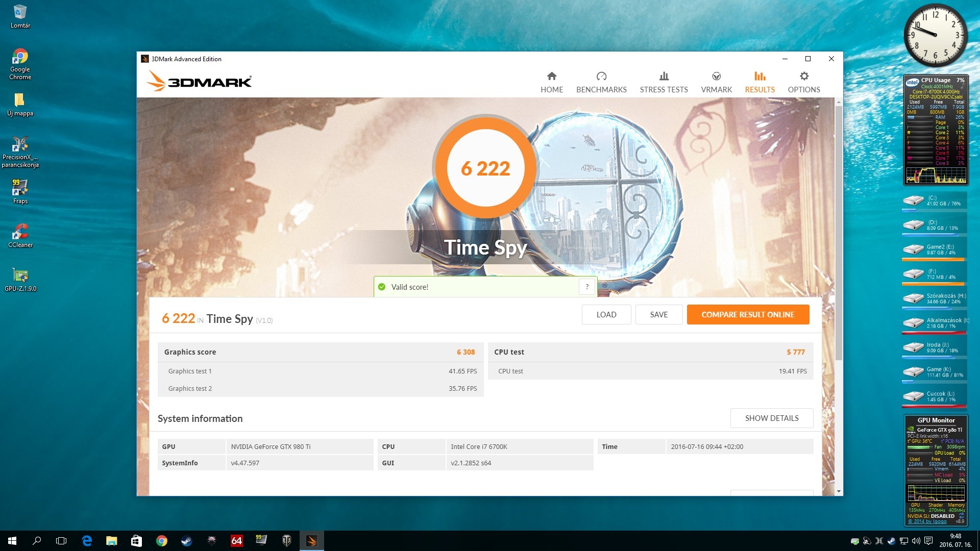Click the SystemInfo version v4.47.597

(300, 463)
